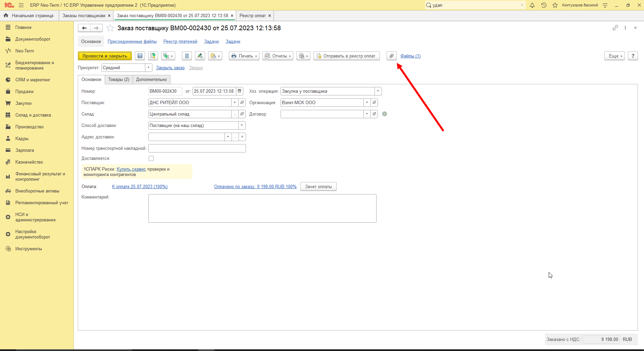Go back with the left arrow
Viewport: 644px width, 351px height.
84,28
